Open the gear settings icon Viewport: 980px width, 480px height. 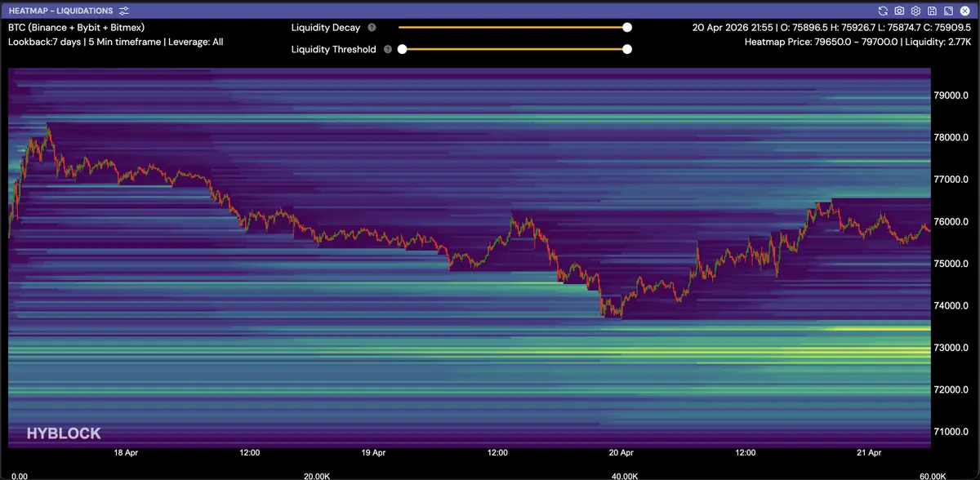coord(915,11)
